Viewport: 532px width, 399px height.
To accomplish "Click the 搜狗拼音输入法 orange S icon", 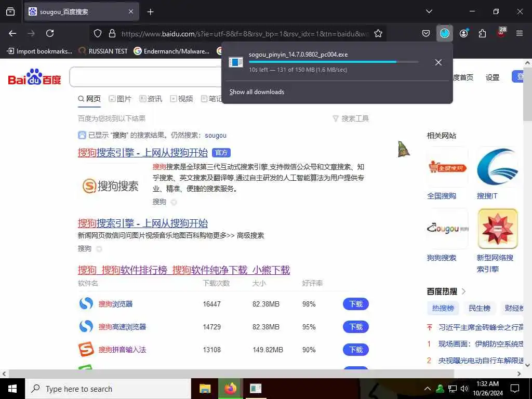I will click(86, 350).
